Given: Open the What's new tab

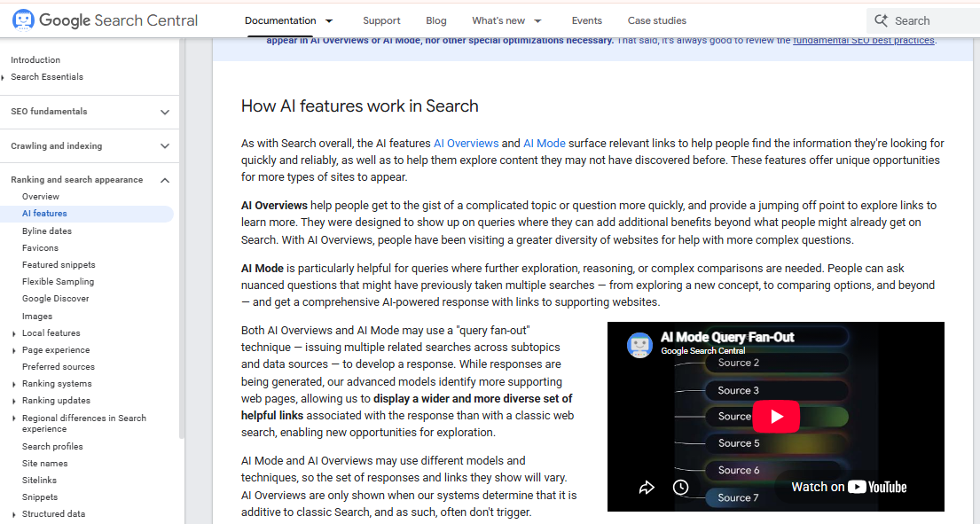Looking at the screenshot, I should [498, 20].
